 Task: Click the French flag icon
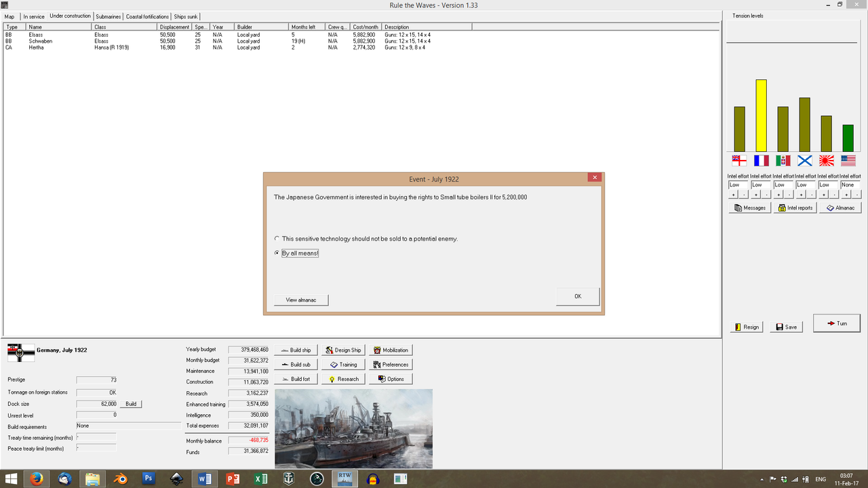761,161
